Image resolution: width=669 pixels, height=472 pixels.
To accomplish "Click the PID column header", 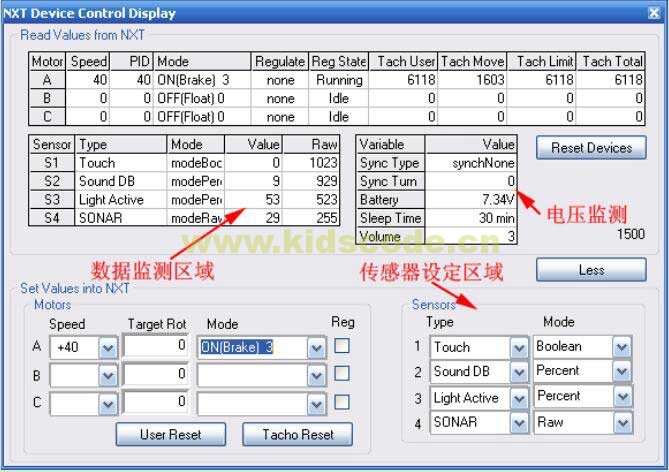I will [x=132, y=61].
